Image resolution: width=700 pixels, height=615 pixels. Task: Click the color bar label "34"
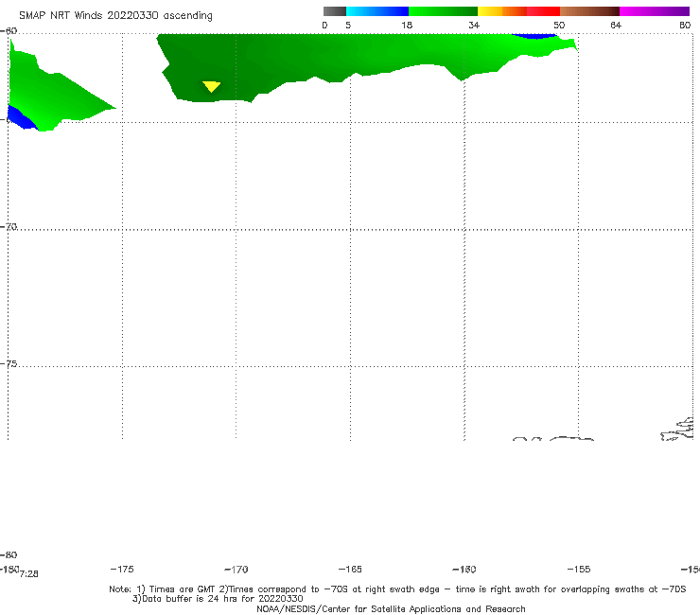(474, 25)
